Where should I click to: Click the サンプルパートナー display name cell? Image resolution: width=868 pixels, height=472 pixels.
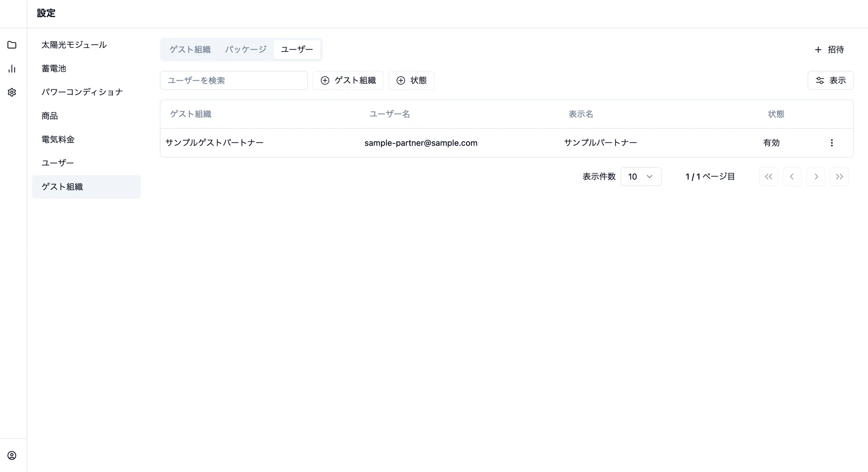click(x=600, y=143)
